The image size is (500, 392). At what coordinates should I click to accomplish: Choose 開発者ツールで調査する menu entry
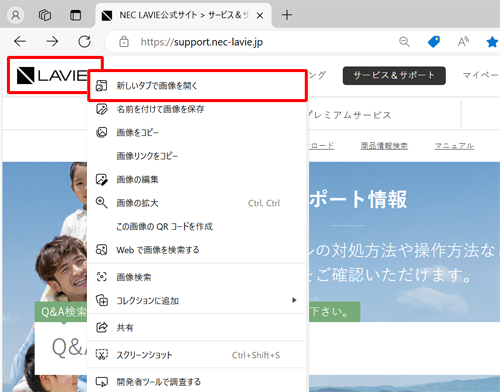click(197, 382)
